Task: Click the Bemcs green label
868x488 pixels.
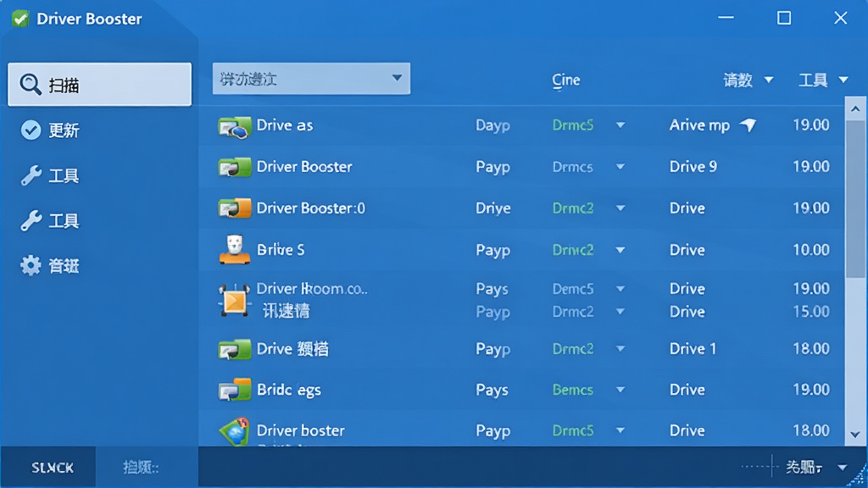Action: click(x=573, y=390)
